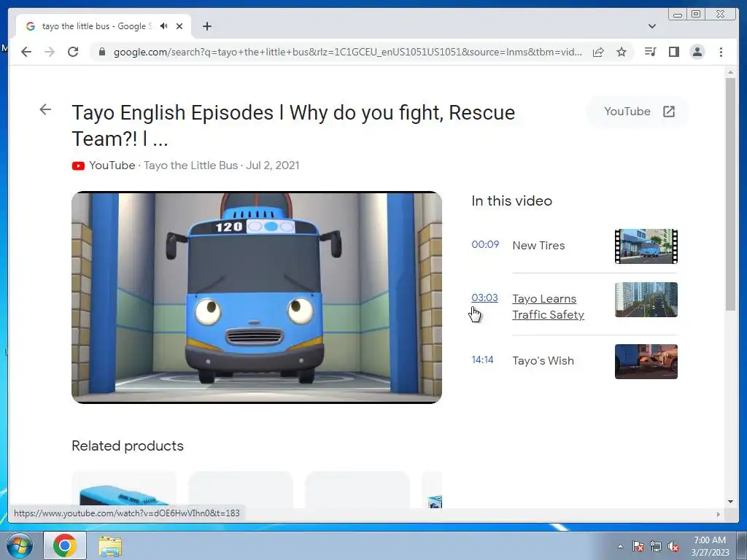Expand the tab search chevron

(652, 26)
